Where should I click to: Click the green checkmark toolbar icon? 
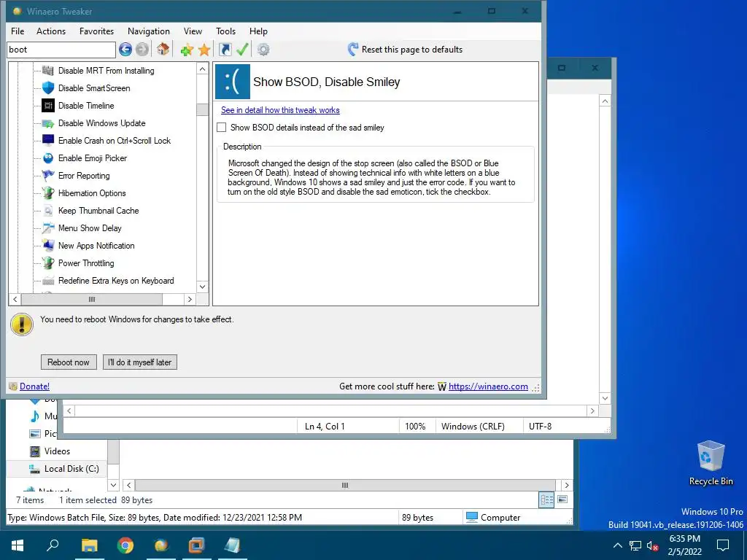(x=242, y=49)
